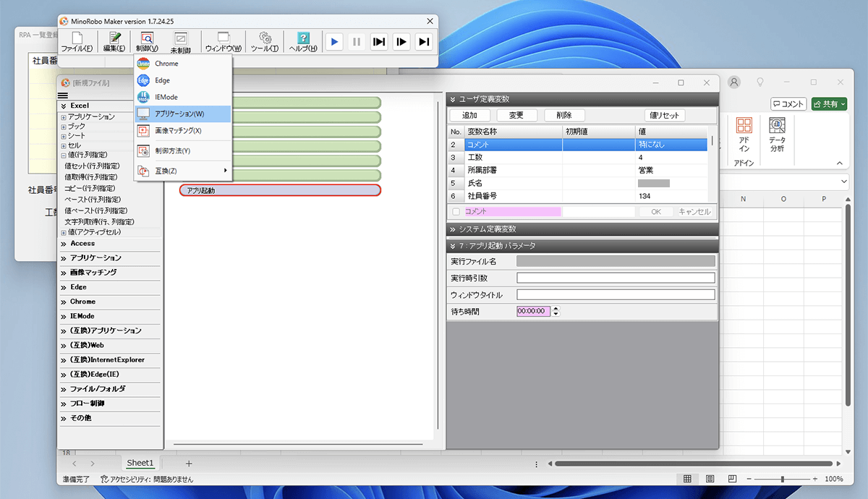Select 値取得(行,列指定) in the tree

(x=91, y=176)
